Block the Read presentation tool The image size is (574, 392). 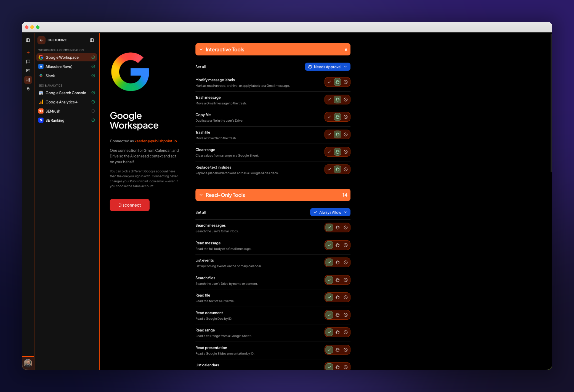pyautogui.click(x=346, y=350)
